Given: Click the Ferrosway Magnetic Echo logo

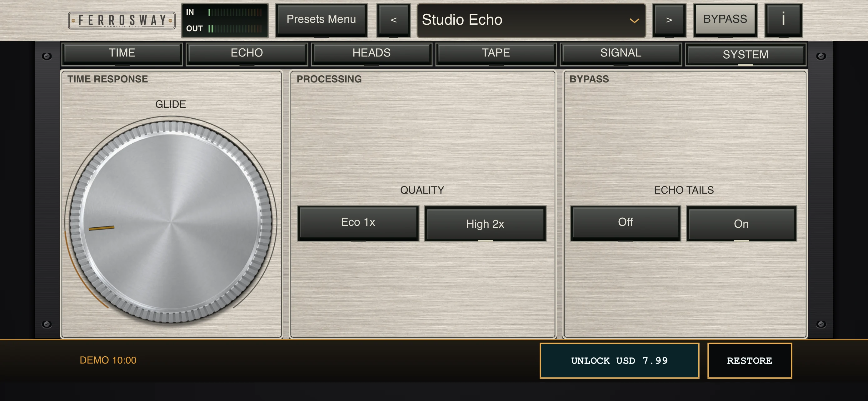Looking at the screenshot, I should tap(122, 21).
